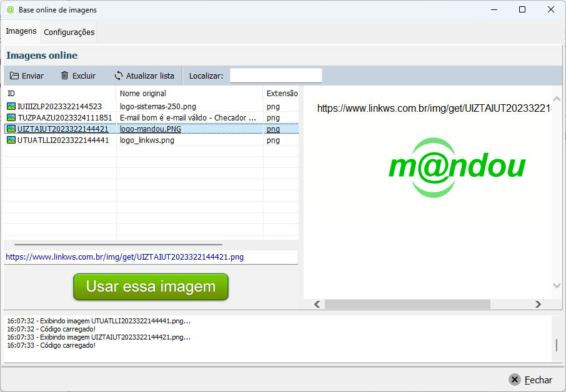566x392 pixels.
Task: Click the Localizar: label
Action: pyautogui.click(x=206, y=76)
